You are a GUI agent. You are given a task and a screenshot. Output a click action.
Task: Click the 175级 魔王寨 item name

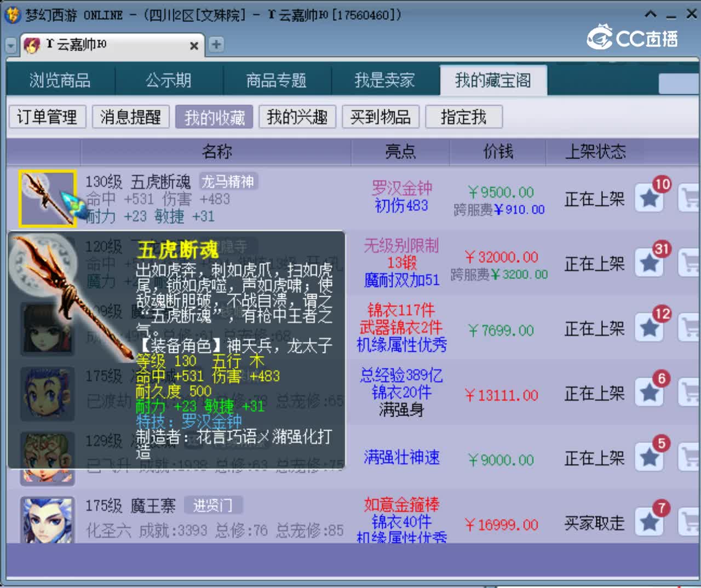[x=130, y=505]
